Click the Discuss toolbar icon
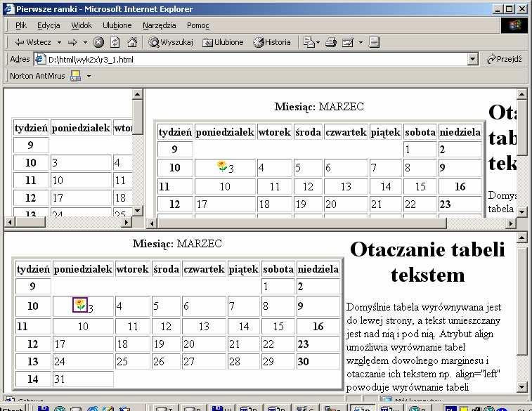The image size is (532, 411). (374, 42)
